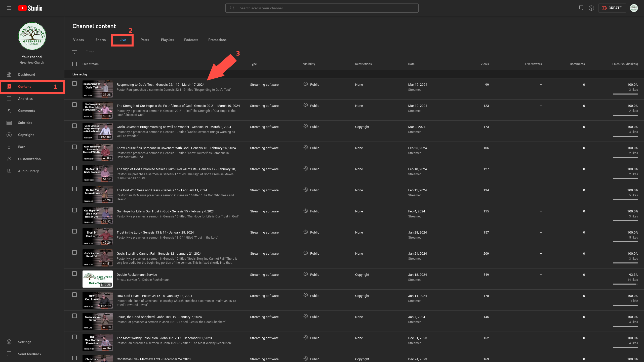Open the Audio library icon
This screenshot has width=644, height=362.
click(x=9, y=171)
